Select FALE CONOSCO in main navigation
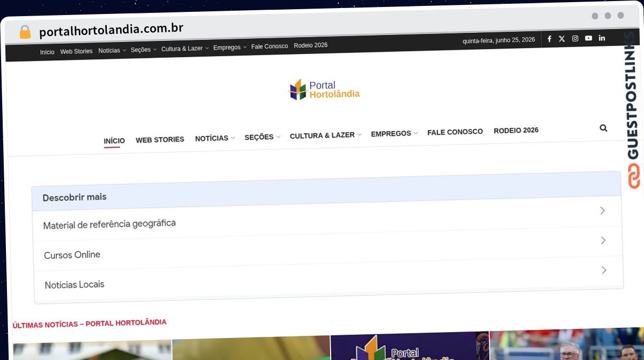 (x=455, y=132)
